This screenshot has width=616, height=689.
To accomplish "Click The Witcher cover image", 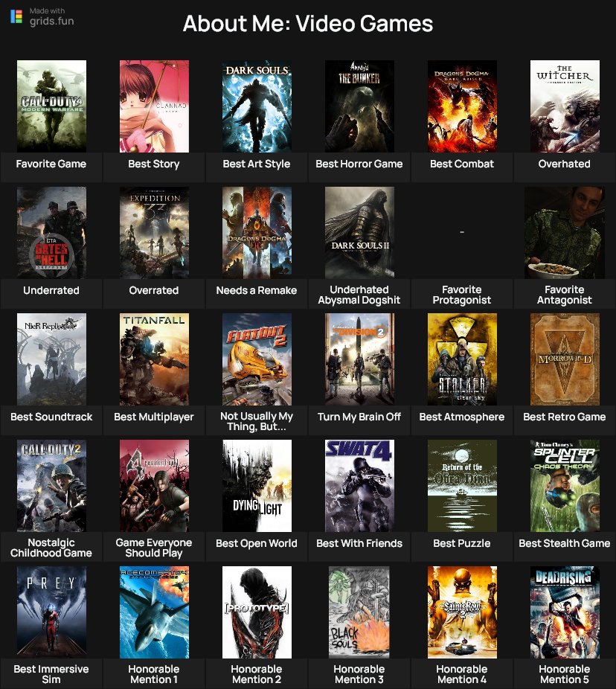I will [x=565, y=106].
